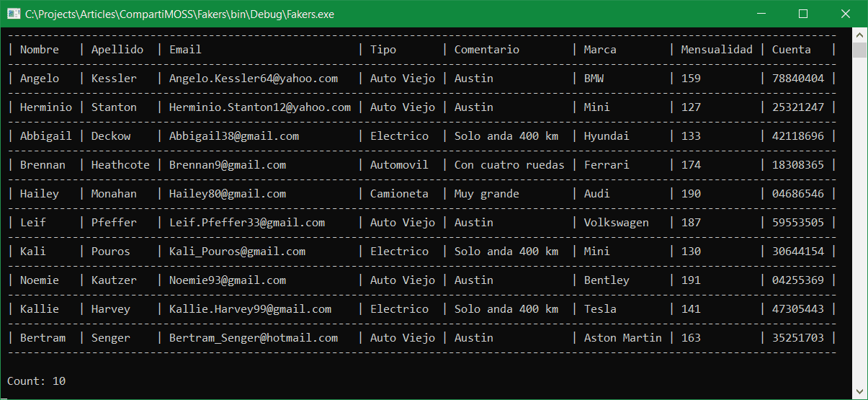Click the Heathcote surname cell
Screen dimensions: 868x400
click(120, 165)
